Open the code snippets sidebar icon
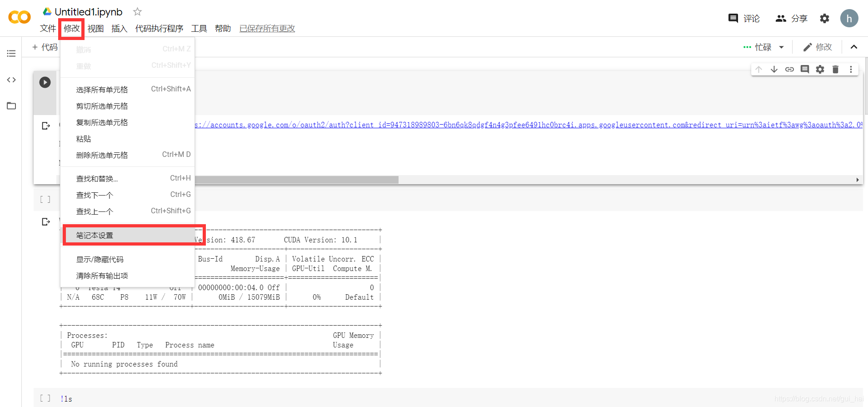 click(11, 80)
